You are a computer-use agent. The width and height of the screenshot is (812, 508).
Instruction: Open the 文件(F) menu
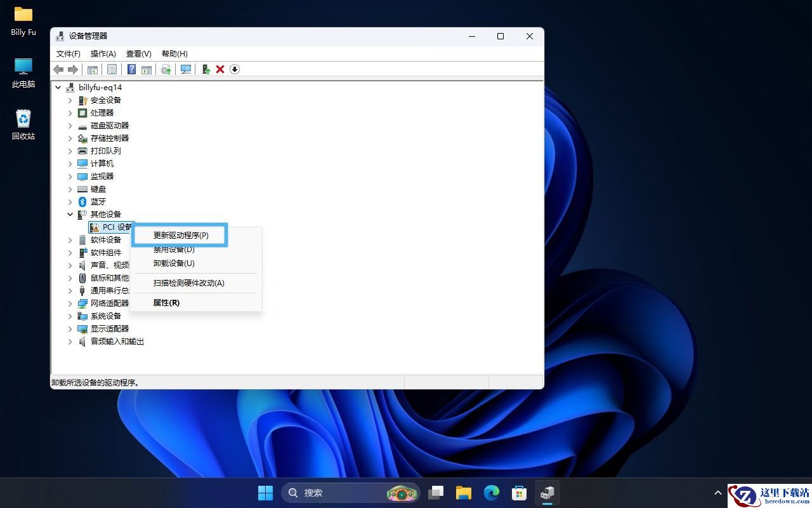[x=69, y=54]
